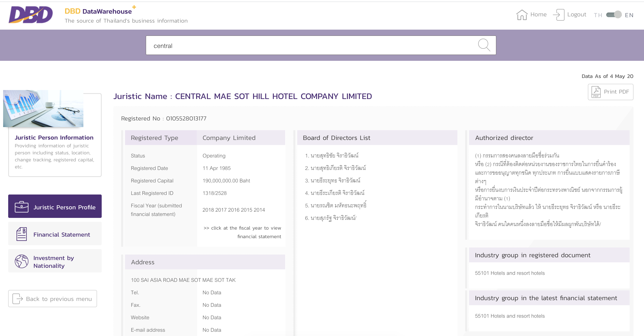The width and height of the screenshot is (644, 336).
Task: Click address 100 SAI ASIA ROAD MAE SOT
Action: pos(183,280)
